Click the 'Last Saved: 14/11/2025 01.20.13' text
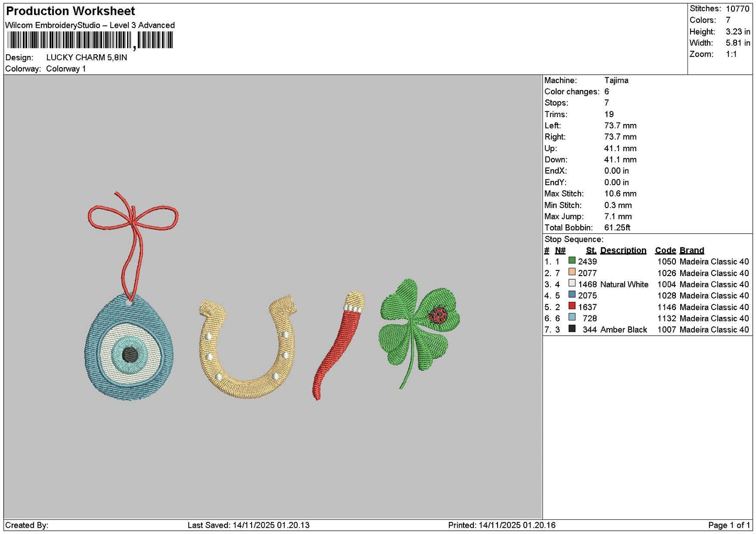 click(x=249, y=525)
